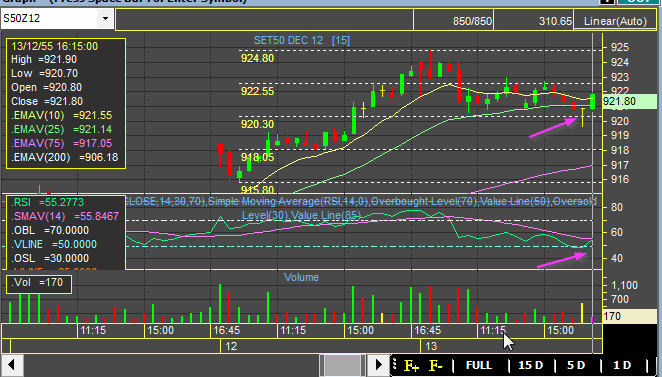This screenshot has width=662, height=377.
Task: Switch chart to 1 D range
Action: pos(621,365)
